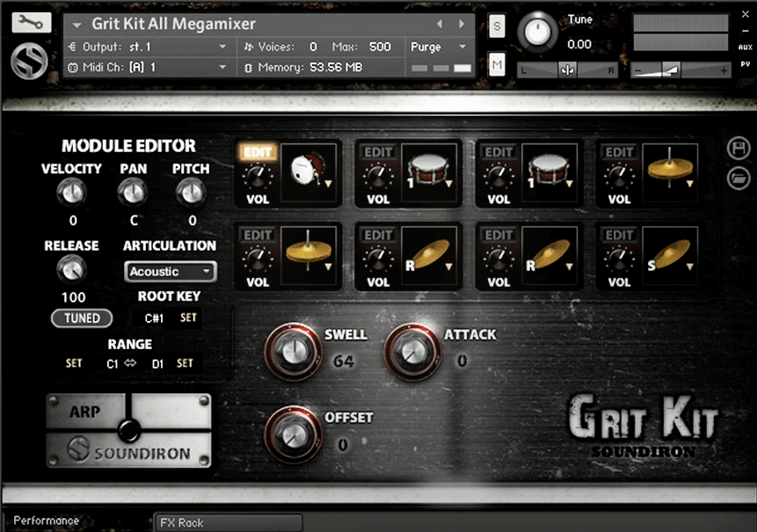Click the Grit Kit Soundiron logo
The width and height of the screenshot is (757, 532).
click(643, 425)
